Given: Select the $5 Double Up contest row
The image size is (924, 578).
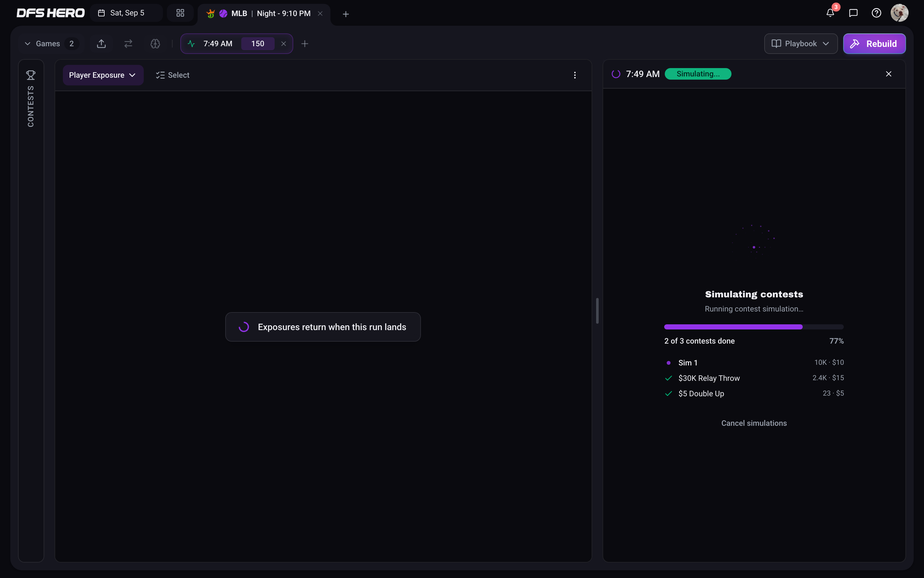Looking at the screenshot, I should [754, 393].
